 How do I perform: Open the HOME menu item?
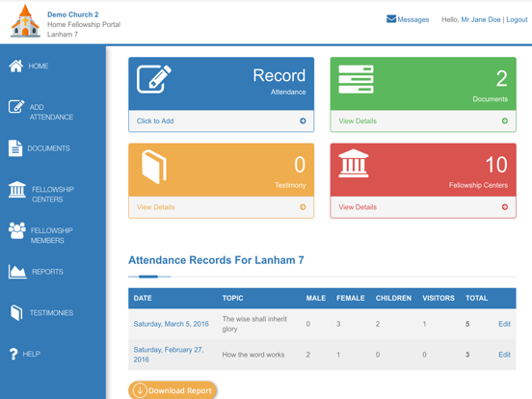point(39,66)
